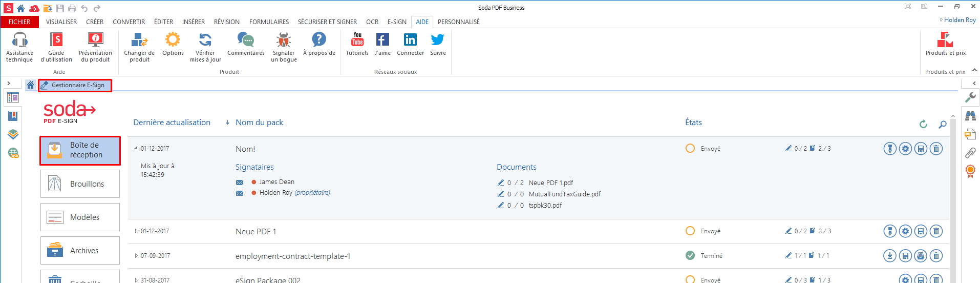Select Neue PDF 1.pdf document
Viewport: 980px width, 283px height.
(x=551, y=183)
